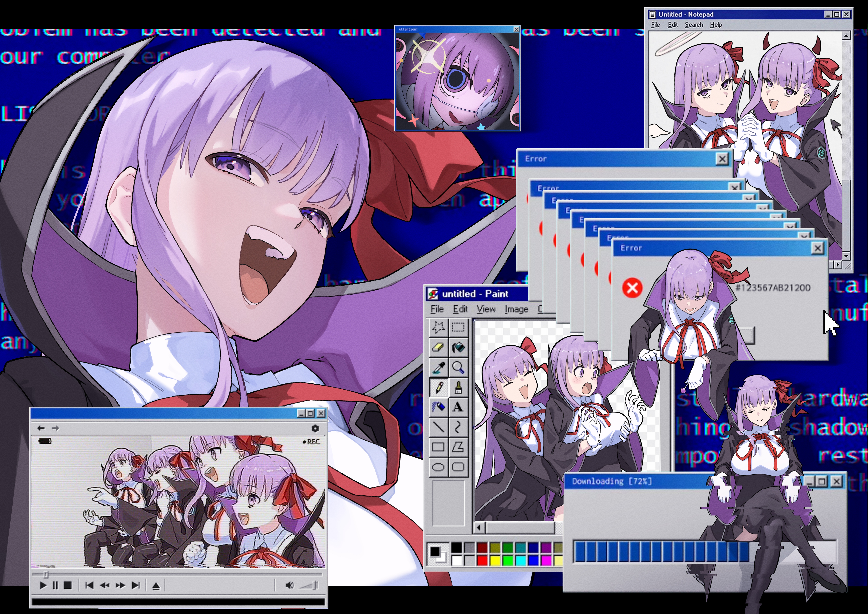The image size is (868, 614).
Task: Select the Eraser tool in Paint
Action: [x=438, y=347]
